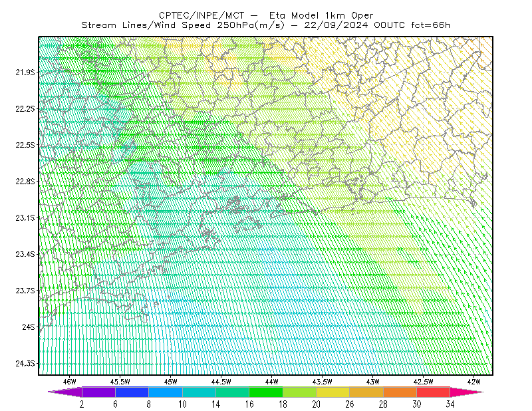
Task: Click the gold swatch between 26 and 28
Action: [366, 392]
